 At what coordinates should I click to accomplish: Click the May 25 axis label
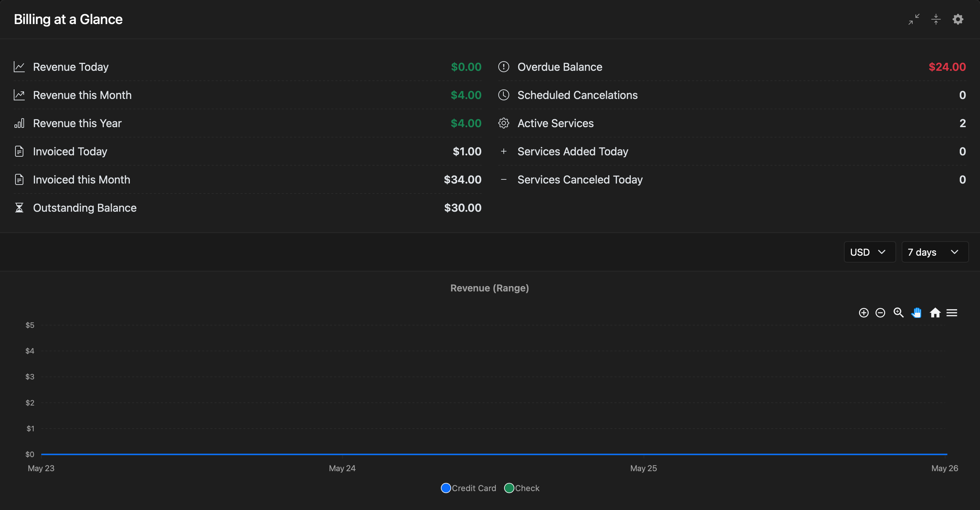click(x=643, y=468)
